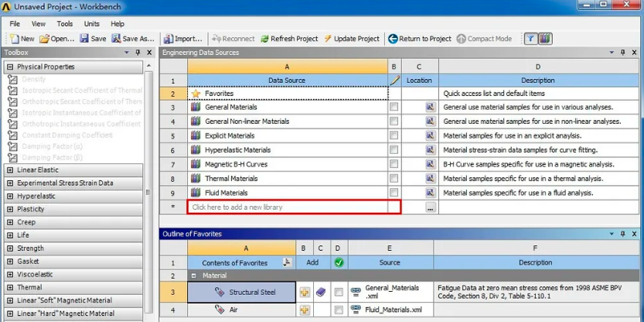Screen dimensions: 644x322
Task: Check the Magnetic B-H Curves edit checkbox
Action: (x=394, y=164)
